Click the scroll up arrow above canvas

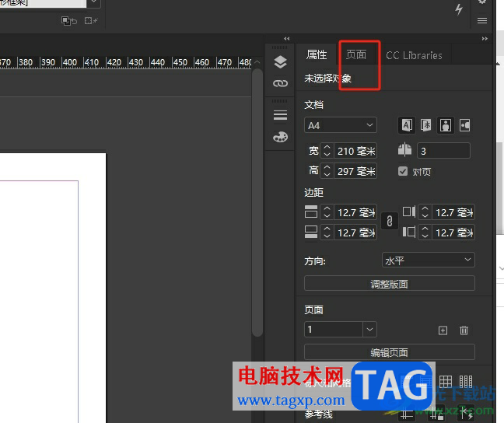click(257, 62)
